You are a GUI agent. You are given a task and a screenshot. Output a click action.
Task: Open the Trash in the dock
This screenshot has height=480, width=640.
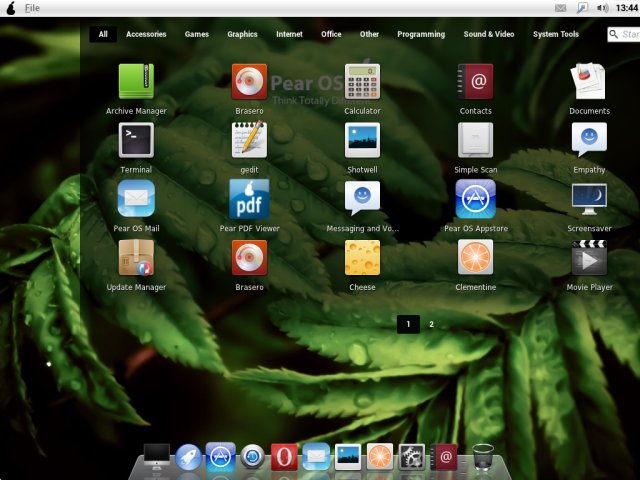point(483,458)
